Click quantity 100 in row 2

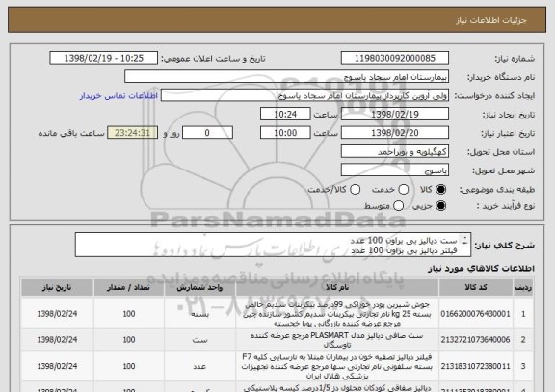coord(129,340)
